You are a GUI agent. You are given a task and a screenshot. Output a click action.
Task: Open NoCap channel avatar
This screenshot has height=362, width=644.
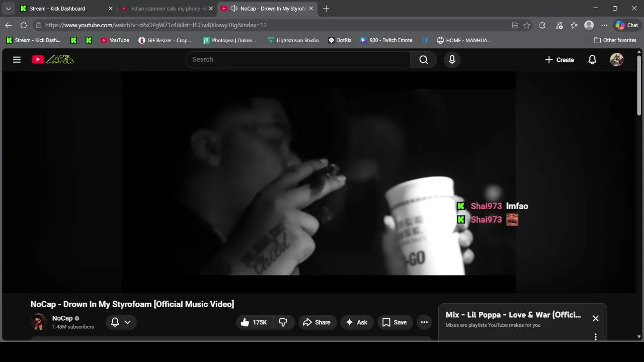click(38, 322)
